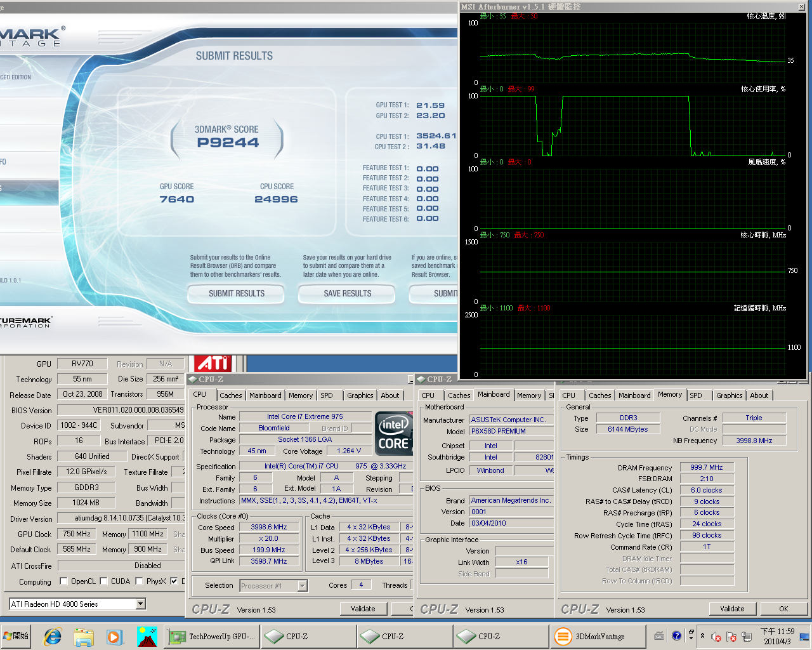The width and height of the screenshot is (812, 650).
Task: Open the taskbar clock showing 11:59
Action: coord(777,636)
